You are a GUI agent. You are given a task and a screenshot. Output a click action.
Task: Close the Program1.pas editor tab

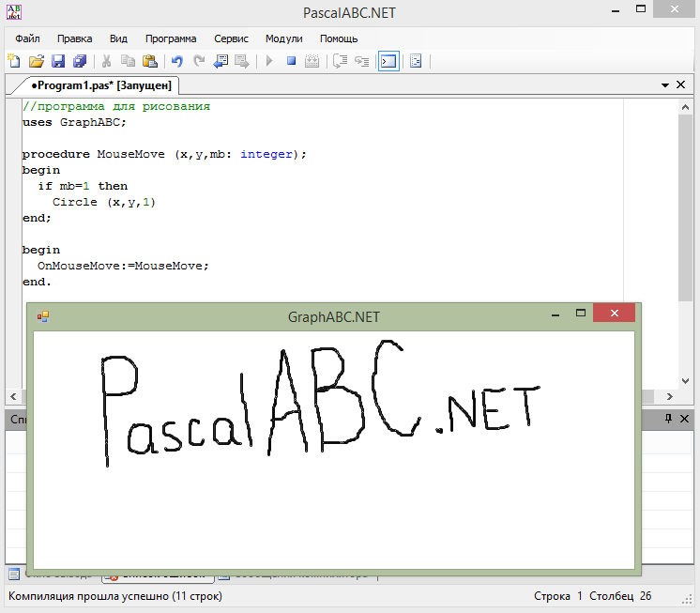click(x=681, y=84)
